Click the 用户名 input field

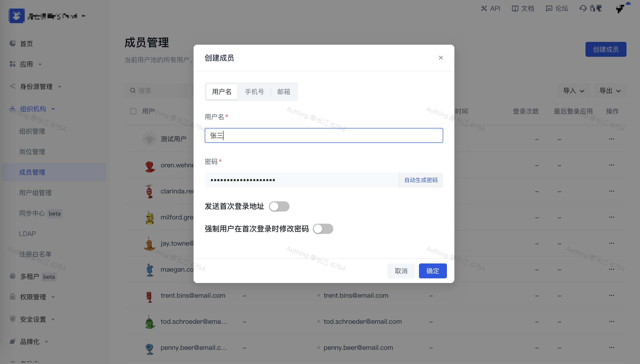[x=324, y=135]
